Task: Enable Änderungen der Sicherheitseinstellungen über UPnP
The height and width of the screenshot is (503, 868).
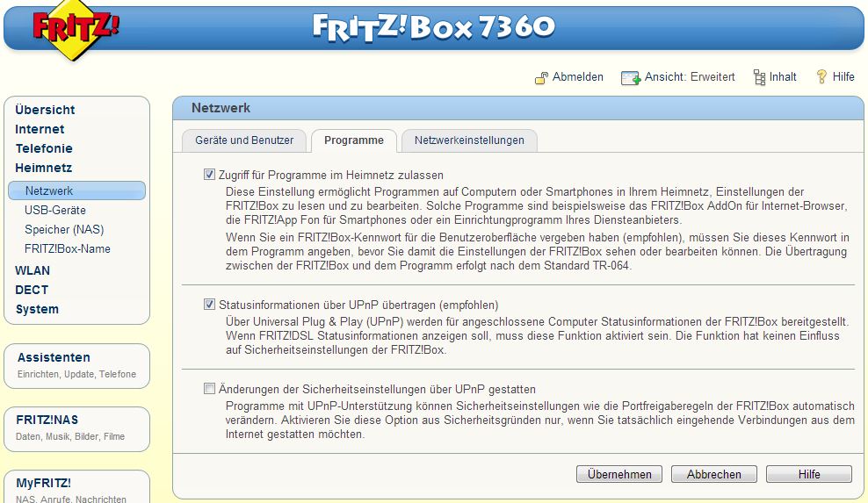Action: point(209,389)
